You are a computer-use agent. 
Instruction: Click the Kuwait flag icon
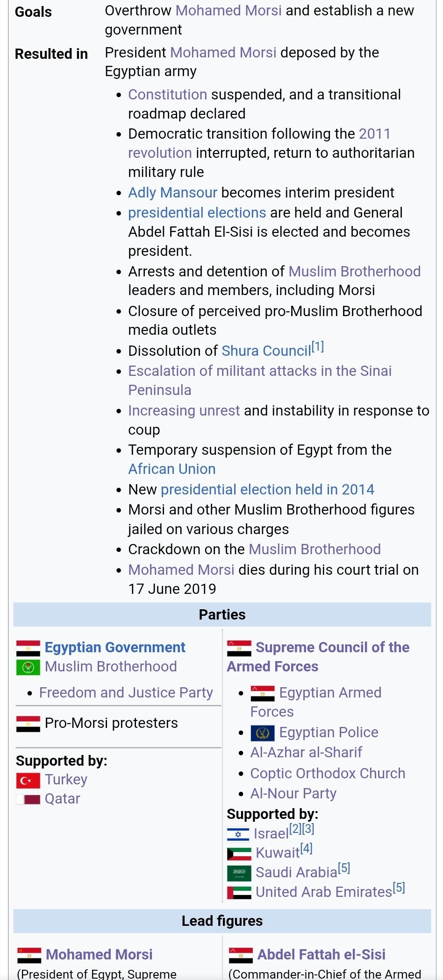point(239,854)
